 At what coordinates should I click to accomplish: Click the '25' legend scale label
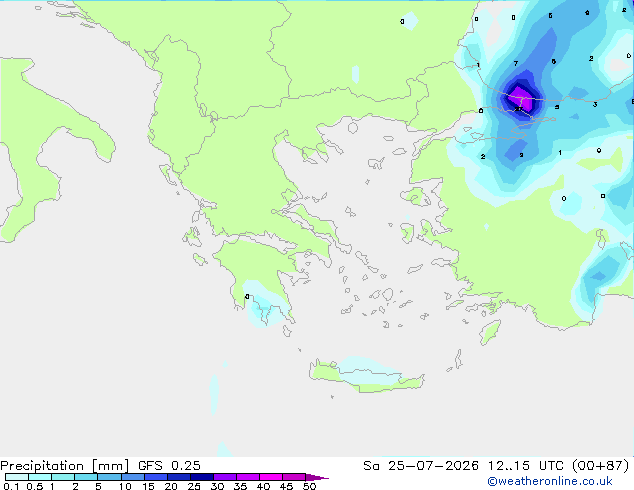pos(194,486)
